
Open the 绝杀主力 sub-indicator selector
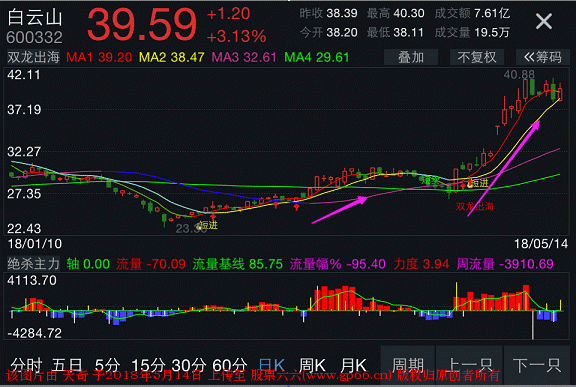33,264
